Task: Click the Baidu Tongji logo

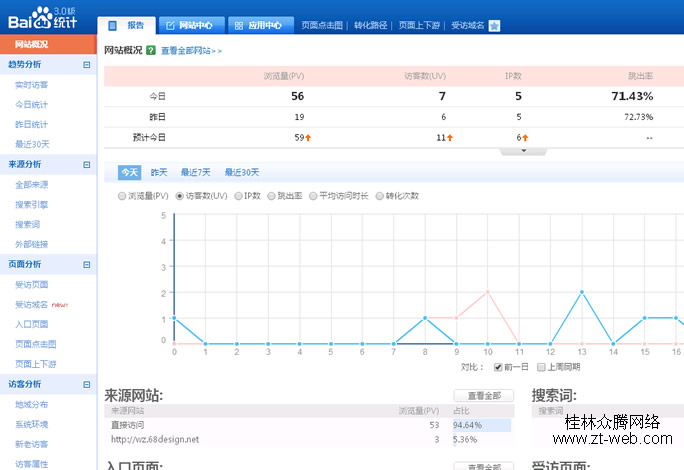Action: click(43, 18)
